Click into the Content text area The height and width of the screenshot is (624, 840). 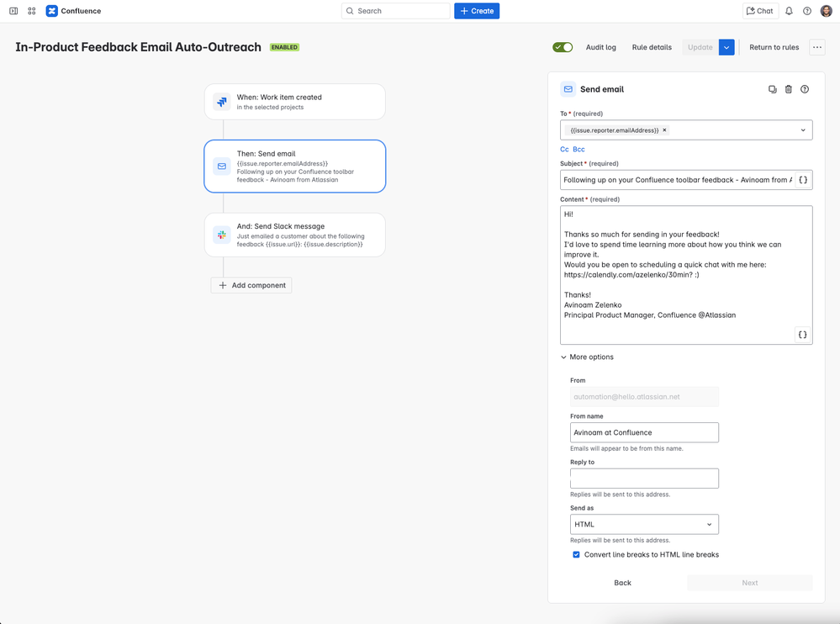[x=686, y=275]
